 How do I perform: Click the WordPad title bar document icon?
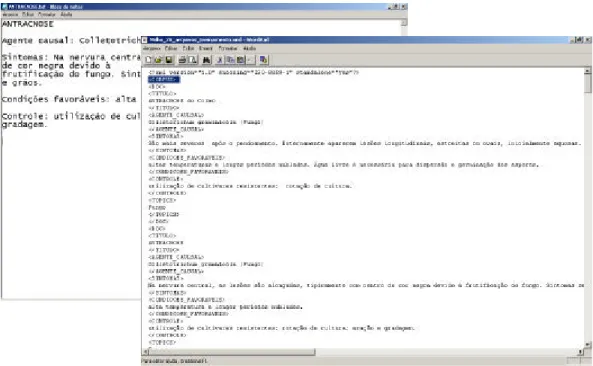pyautogui.click(x=144, y=40)
